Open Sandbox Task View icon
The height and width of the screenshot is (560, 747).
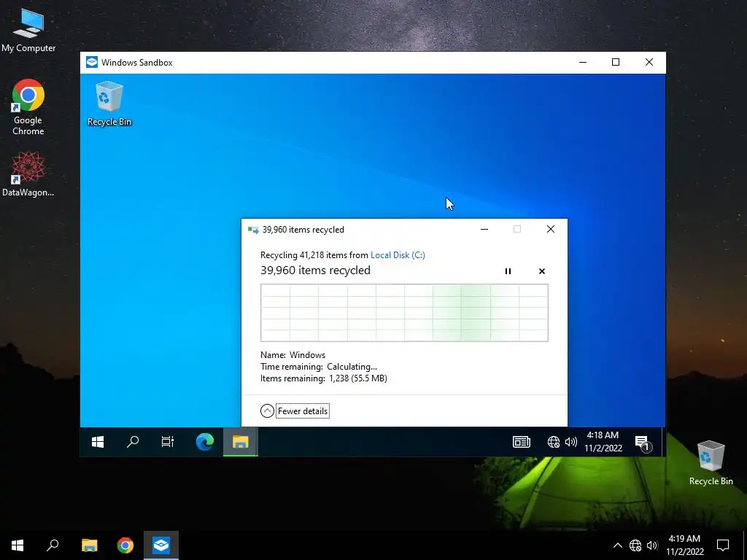[x=167, y=442]
